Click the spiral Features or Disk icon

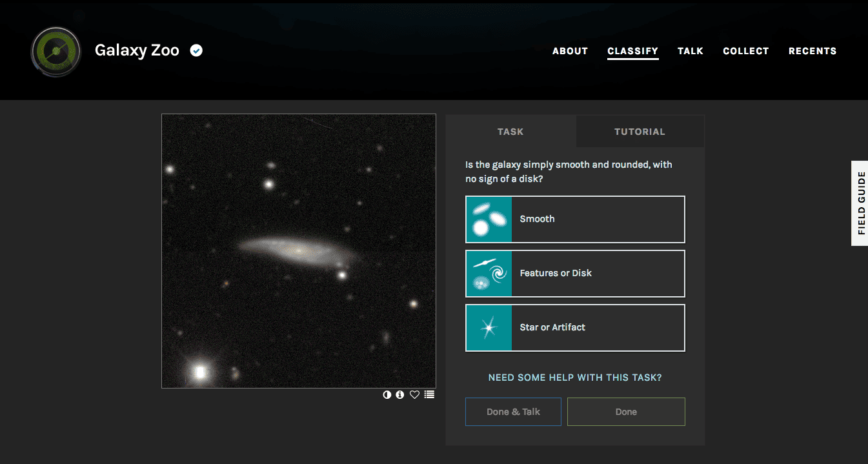[489, 274]
